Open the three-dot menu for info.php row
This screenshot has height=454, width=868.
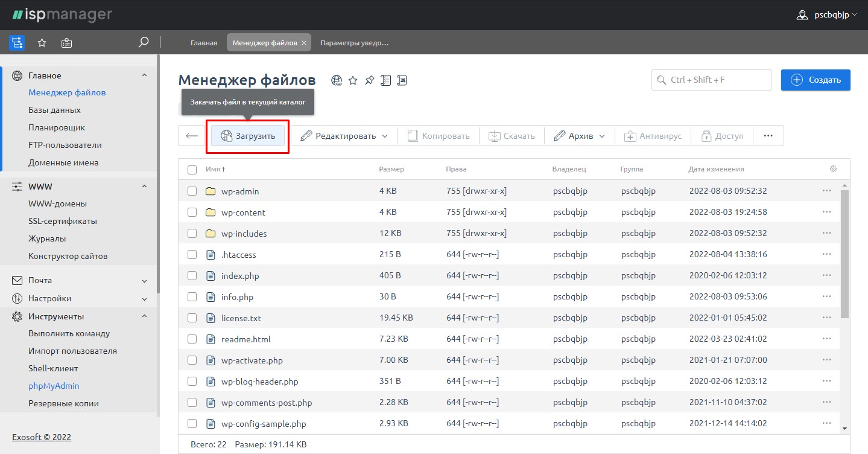[x=826, y=296]
